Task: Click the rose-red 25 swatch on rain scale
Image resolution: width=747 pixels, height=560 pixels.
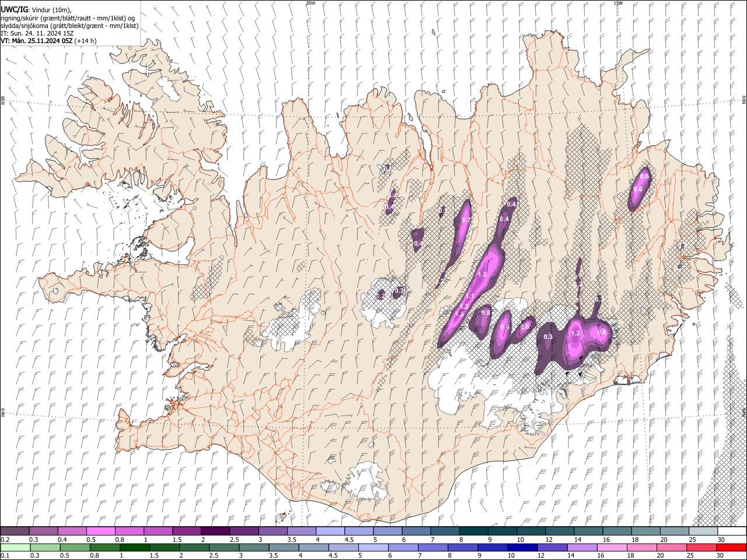Action: coord(701,547)
